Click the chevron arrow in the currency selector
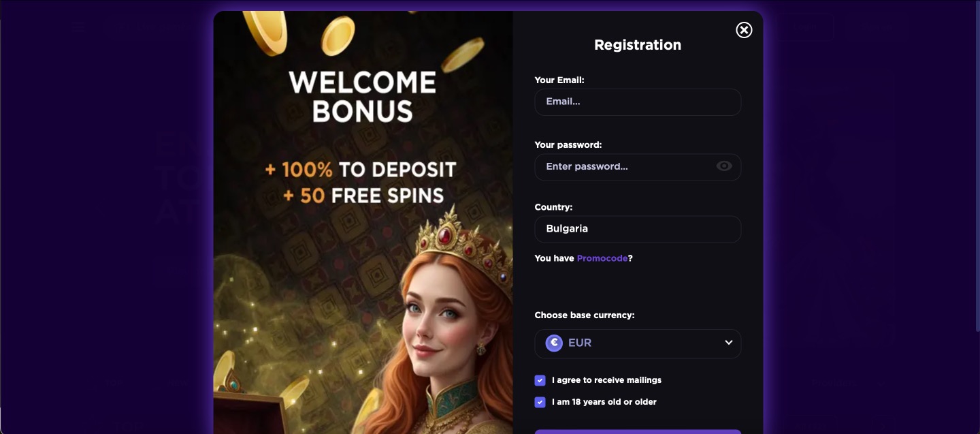 (x=728, y=343)
